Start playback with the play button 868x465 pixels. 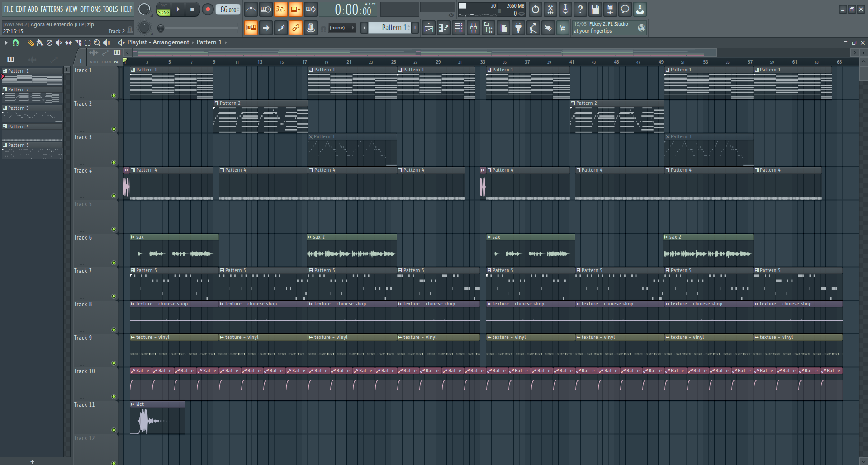point(178,9)
